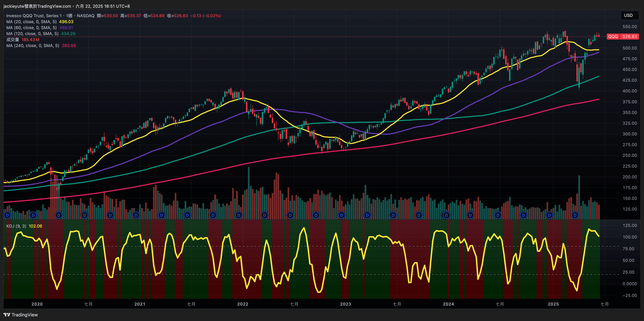This screenshot has height=321, width=644.
Task: Click the dividend D marker nearest the 2025 label
Action: tap(549, 215)
